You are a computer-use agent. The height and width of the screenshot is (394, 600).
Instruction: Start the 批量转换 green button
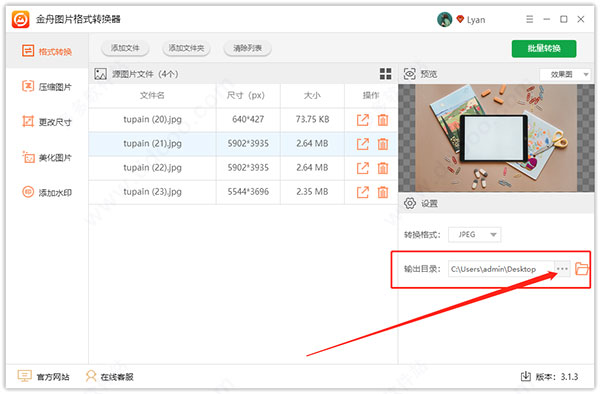[x=544, y=49]
